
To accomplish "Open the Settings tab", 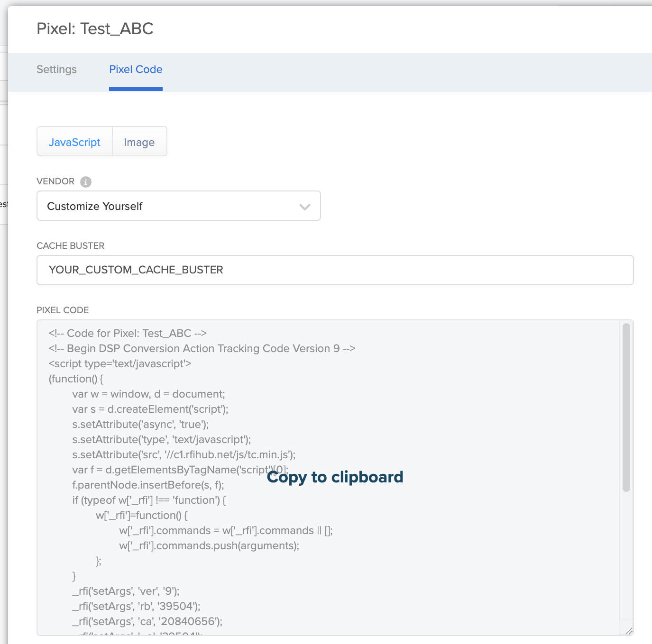I will 56,70.
